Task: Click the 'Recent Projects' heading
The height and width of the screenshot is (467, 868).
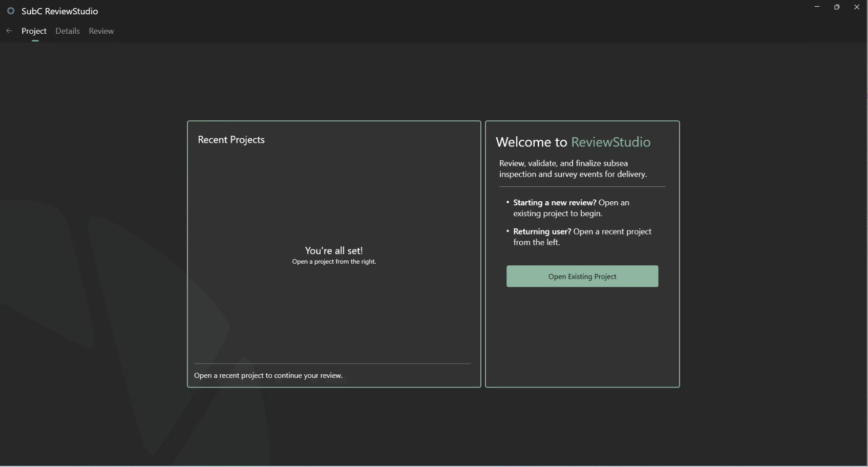Action: coord(231,140)
